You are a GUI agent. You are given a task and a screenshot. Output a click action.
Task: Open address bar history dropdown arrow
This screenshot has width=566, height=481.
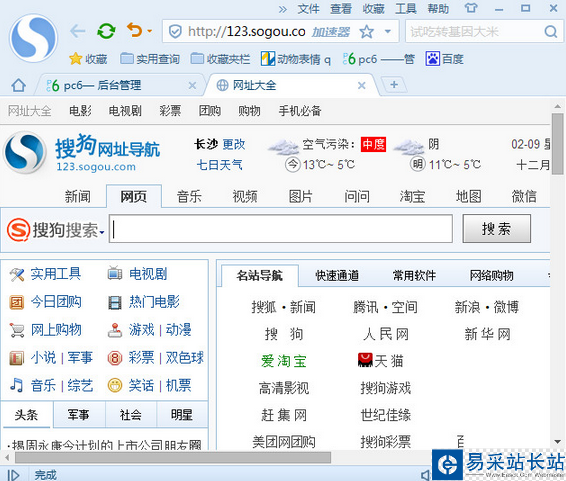[x=388, y=31]
